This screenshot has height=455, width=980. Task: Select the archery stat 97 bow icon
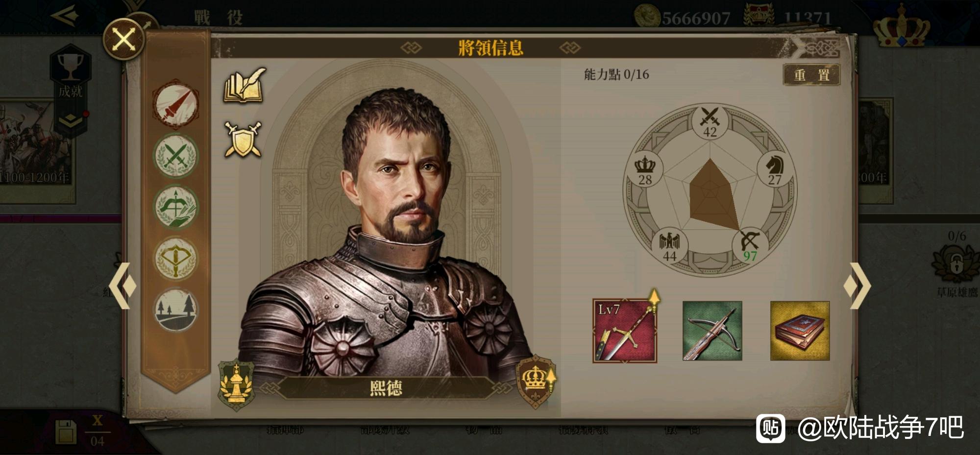tap(750, 246)
